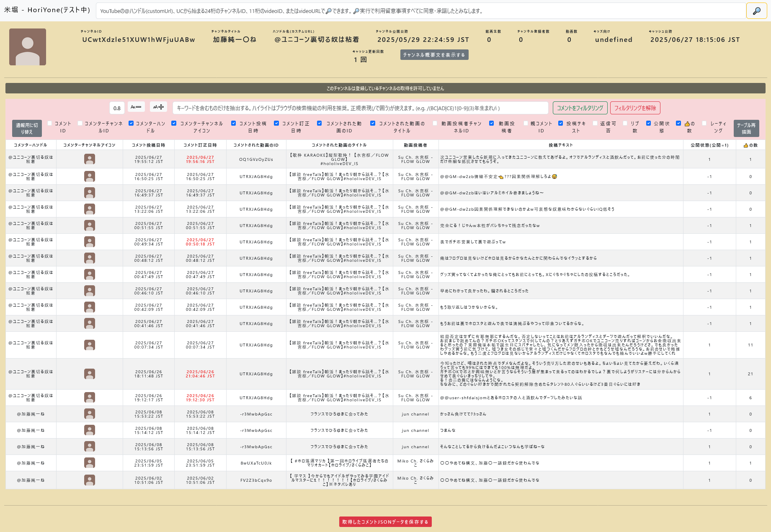Click the video ID 8wUXaTcU0Jk cell
771x532 pixels.
pos(256,463)
